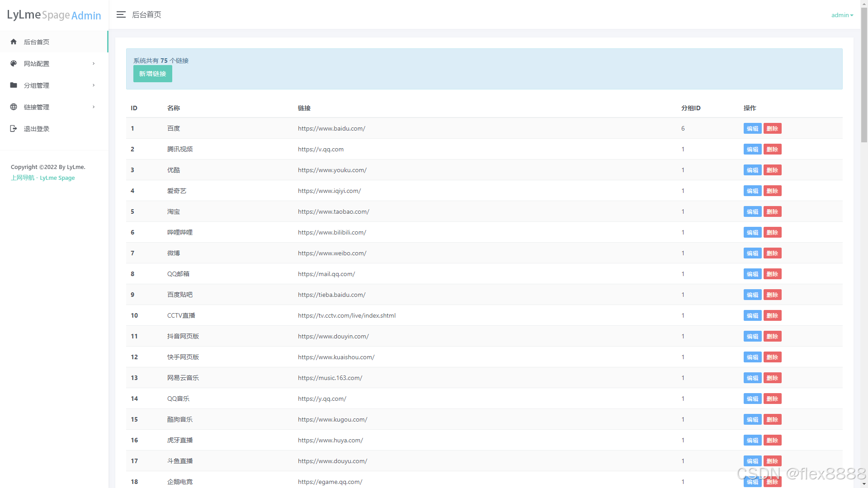The width and height of the screenshot is (868, 488).
Task: Select 后台首页 in the sidebar menu
Action: [x=37, y=42]
